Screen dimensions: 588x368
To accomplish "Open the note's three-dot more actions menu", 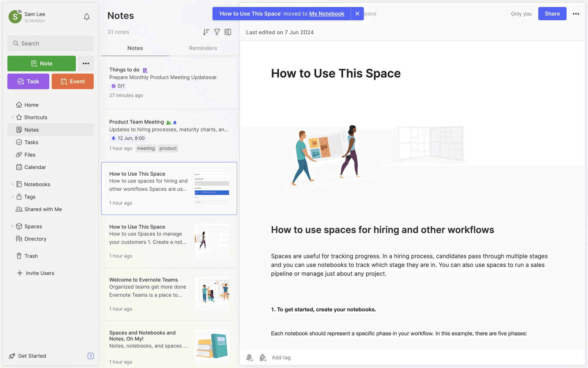I will click(576, 14).
